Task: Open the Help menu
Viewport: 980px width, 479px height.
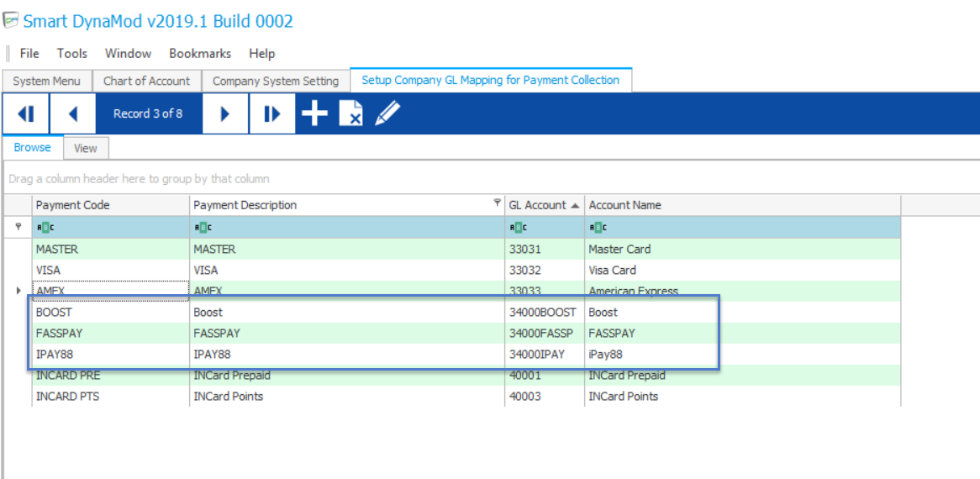Action: [x=262, y=54]
